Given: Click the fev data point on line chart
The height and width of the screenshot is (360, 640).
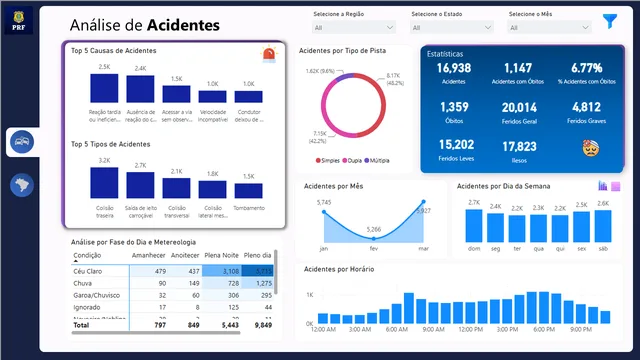Looking at the screenshot, I should 374,238.
